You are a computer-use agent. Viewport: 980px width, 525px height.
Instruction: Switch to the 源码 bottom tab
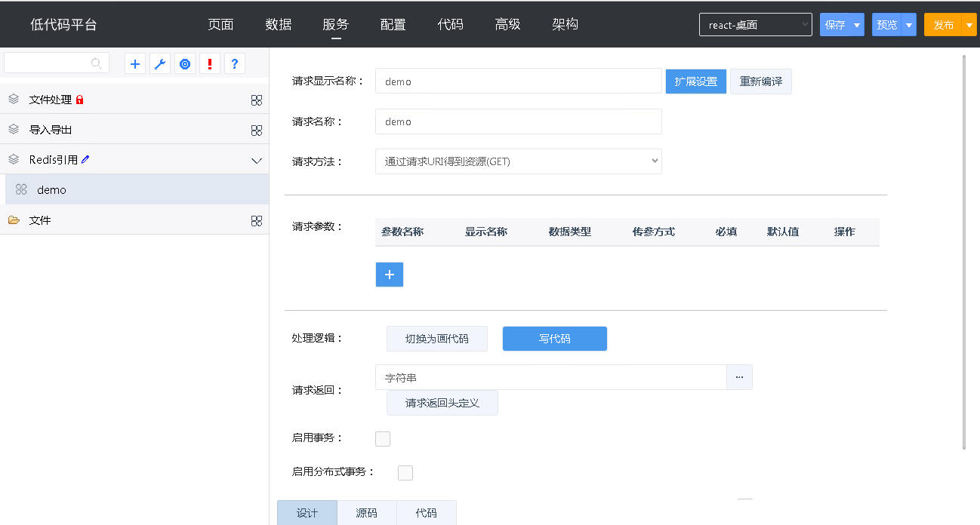click(367, 513)
